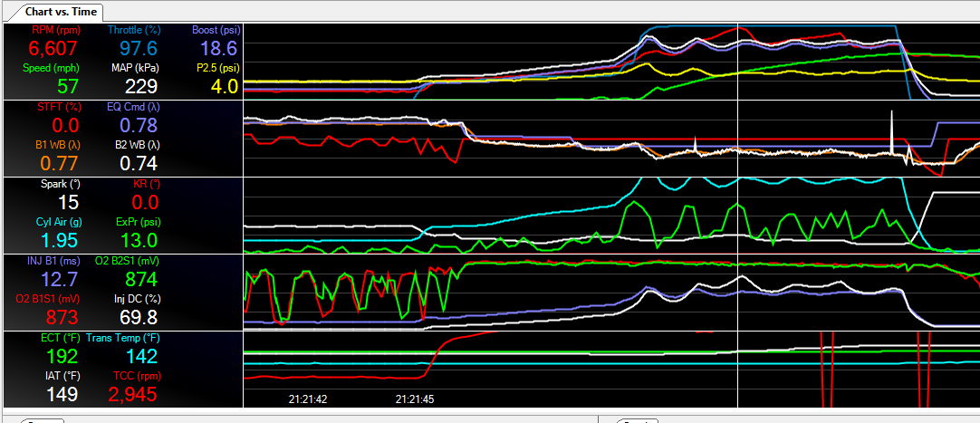Click the EQ Cmd lambda value 0.78

139,125
